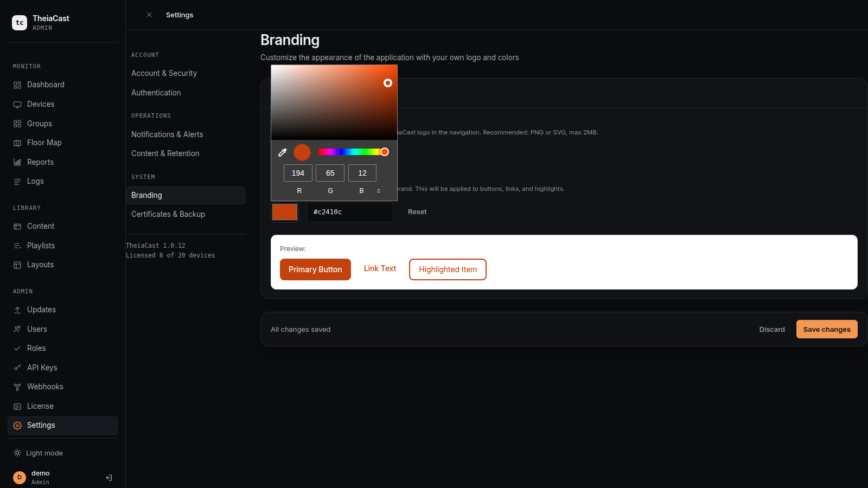Close the Settings panel with the X

149,15
